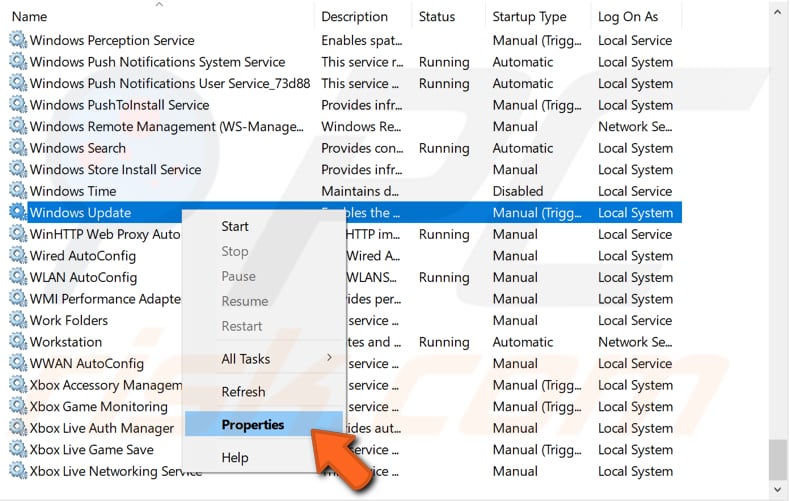This screenshot has width=790, height=501.
Task: Click gear icon of Windows Store Install Service
Action: [x=18, y=169]
